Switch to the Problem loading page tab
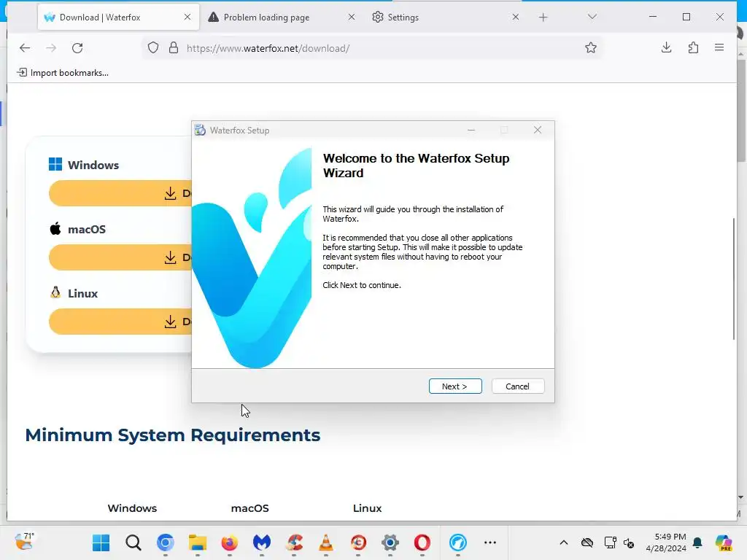The width and height of the screenshot is (747, 560). pyautogui.click(x=281, y=17)
